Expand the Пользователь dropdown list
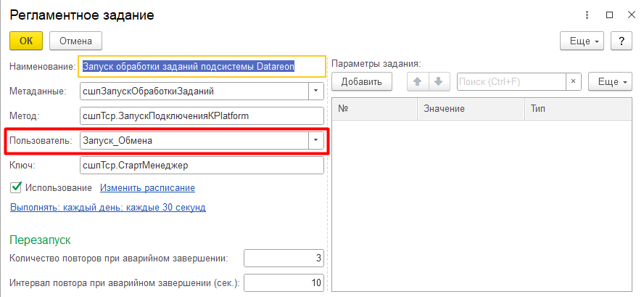This screenshot has width=644, height=297. [x=315, y=140]
